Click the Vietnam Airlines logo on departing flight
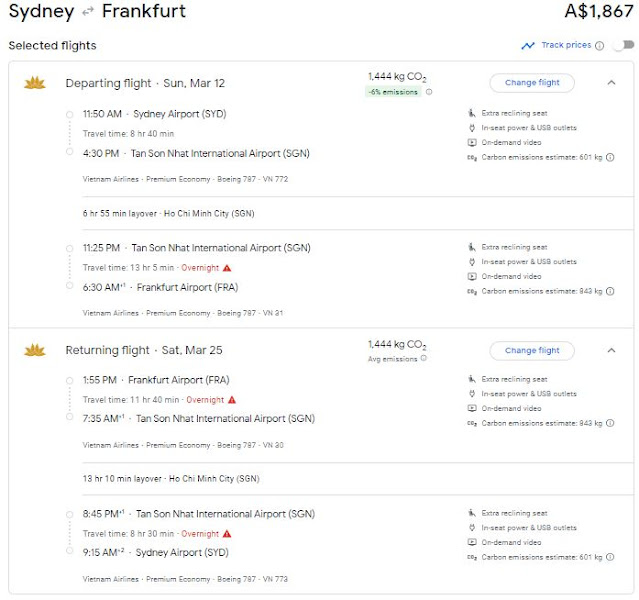 35,83
